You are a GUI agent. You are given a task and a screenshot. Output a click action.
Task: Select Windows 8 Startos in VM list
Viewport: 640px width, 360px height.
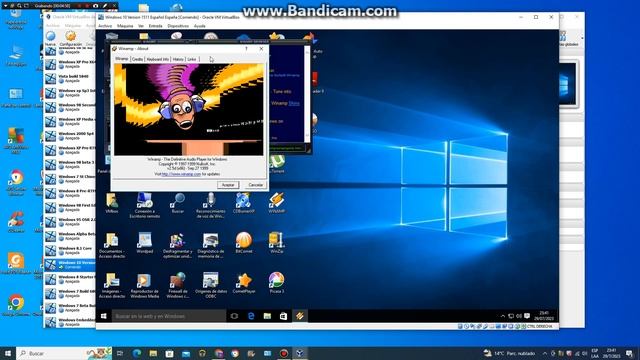tap(70, 279)
